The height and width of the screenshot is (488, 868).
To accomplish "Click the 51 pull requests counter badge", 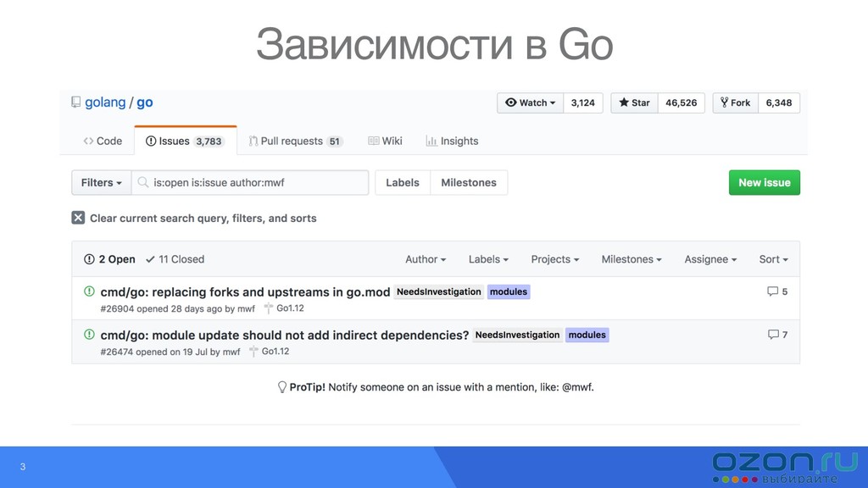I will 334,141.
